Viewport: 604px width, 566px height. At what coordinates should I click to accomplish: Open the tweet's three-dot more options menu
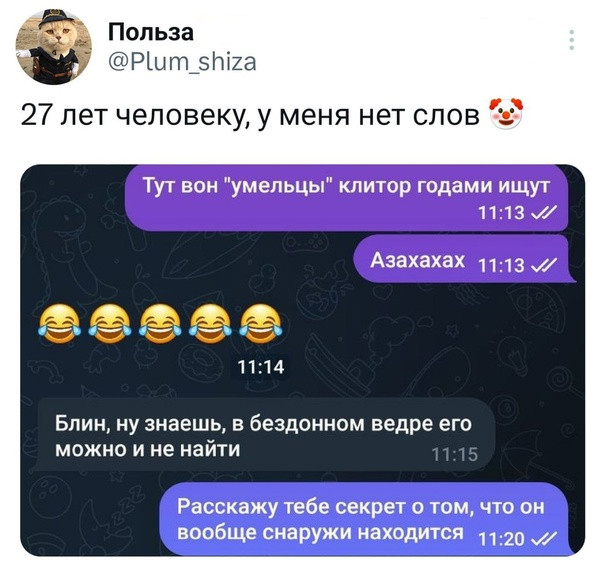click(572, 40)
